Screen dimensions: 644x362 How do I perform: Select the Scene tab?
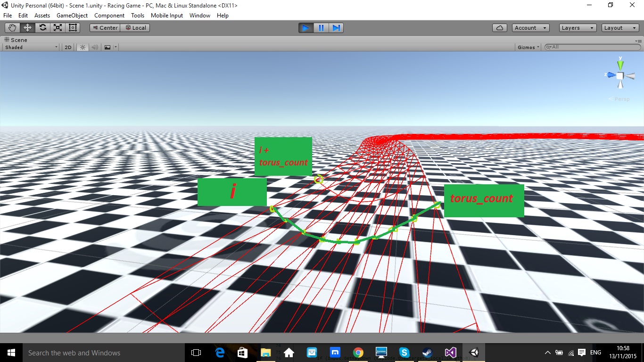pos(16,40)
